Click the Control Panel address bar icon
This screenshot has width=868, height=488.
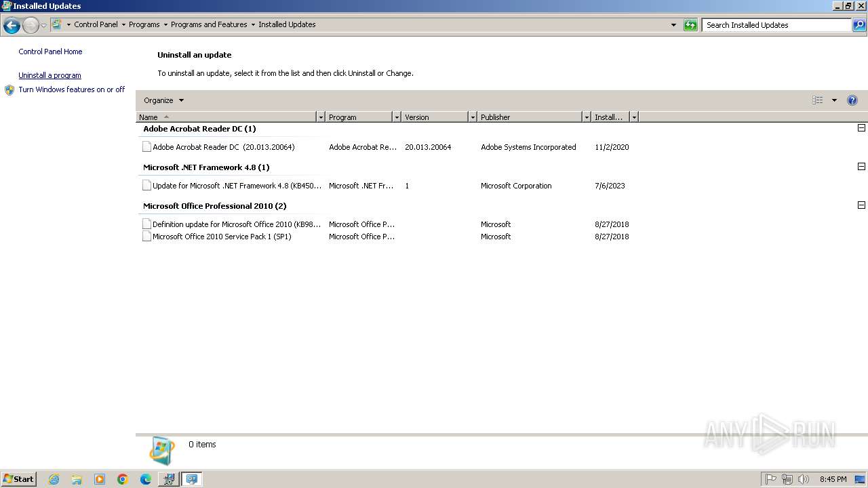[57, 24]
